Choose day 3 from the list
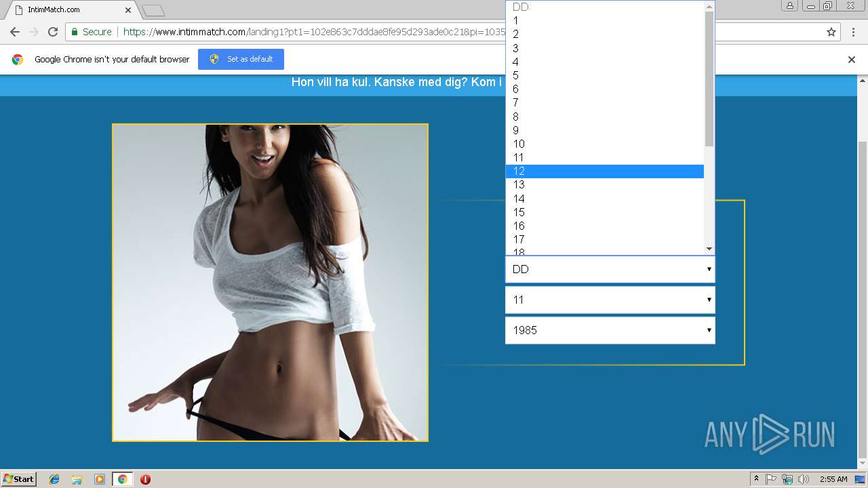Viewport: 868px width, 488px height. coord(604,48)
